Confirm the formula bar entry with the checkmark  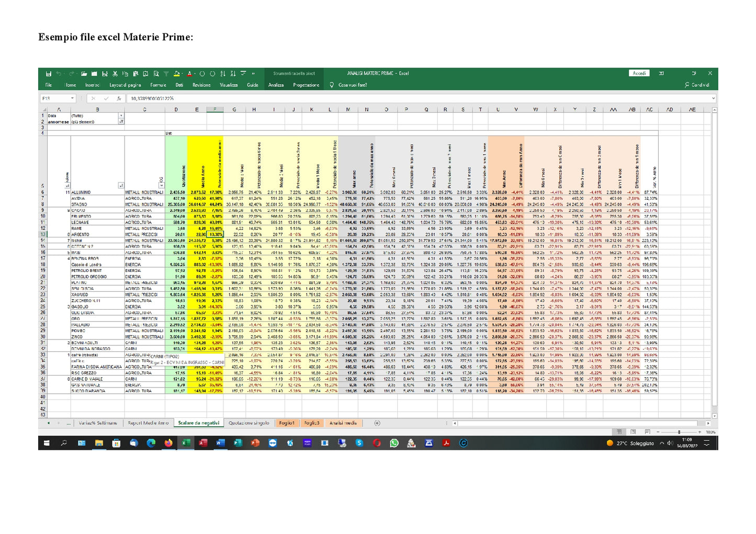[106, 98]
